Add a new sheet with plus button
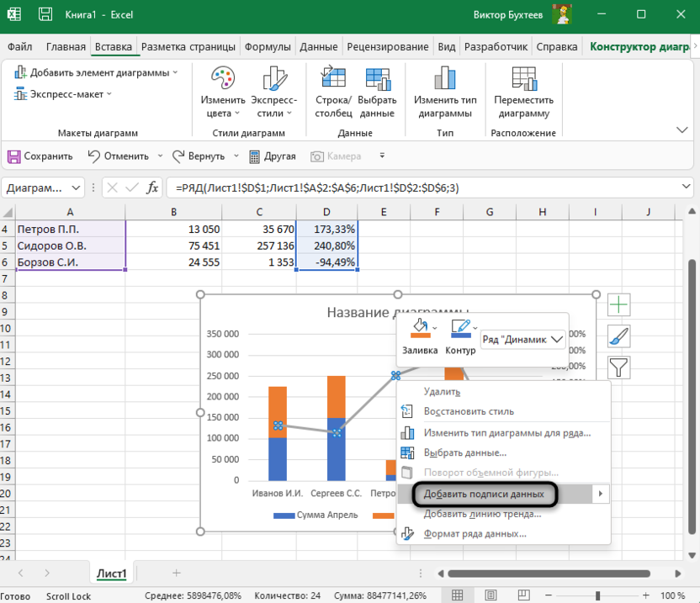Screen dimensions: 700x603 (177, 573)
